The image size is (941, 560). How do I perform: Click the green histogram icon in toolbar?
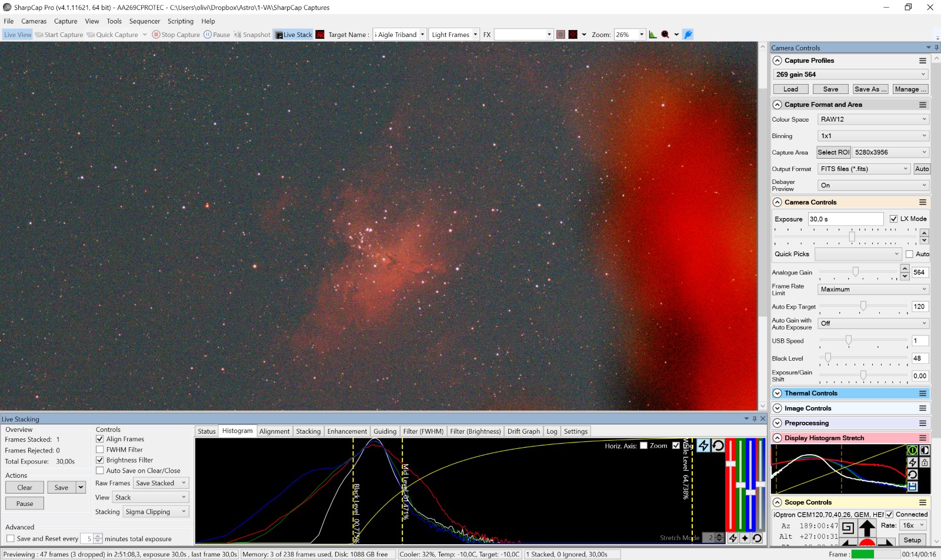click(x=653, y=35)
